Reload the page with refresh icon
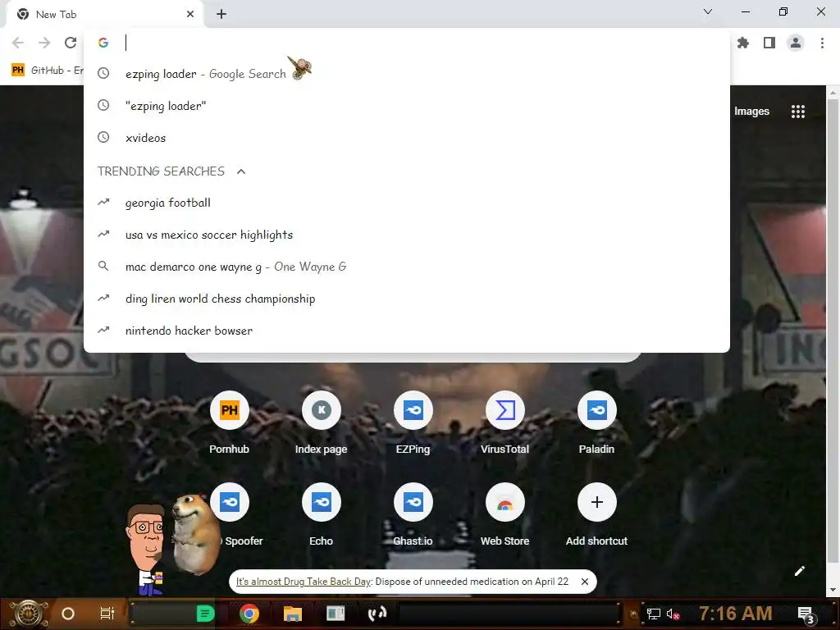Image resolution: width=840 pixels, height=630 pixels. [71, 43]
